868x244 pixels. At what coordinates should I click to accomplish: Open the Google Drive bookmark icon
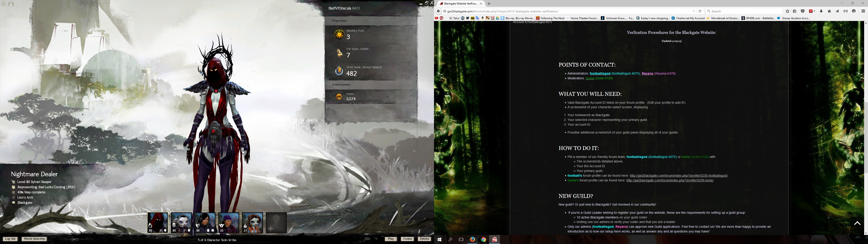coord(497,18)
